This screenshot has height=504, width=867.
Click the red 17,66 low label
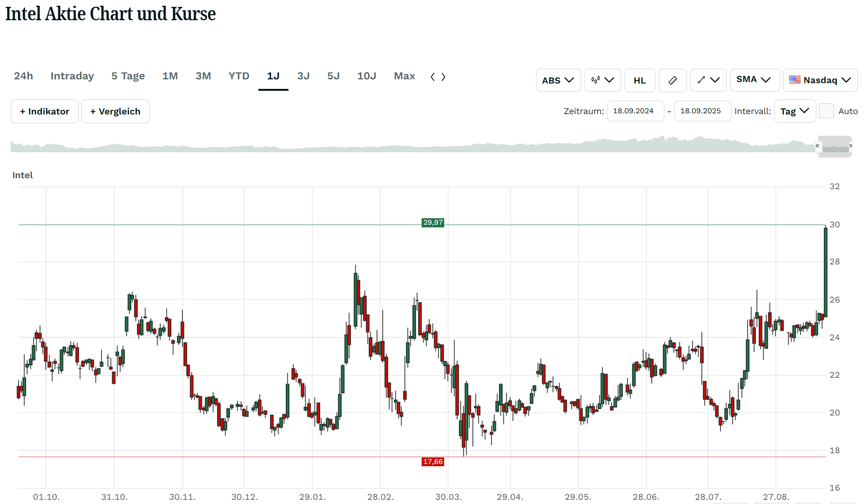pos(433,462)
